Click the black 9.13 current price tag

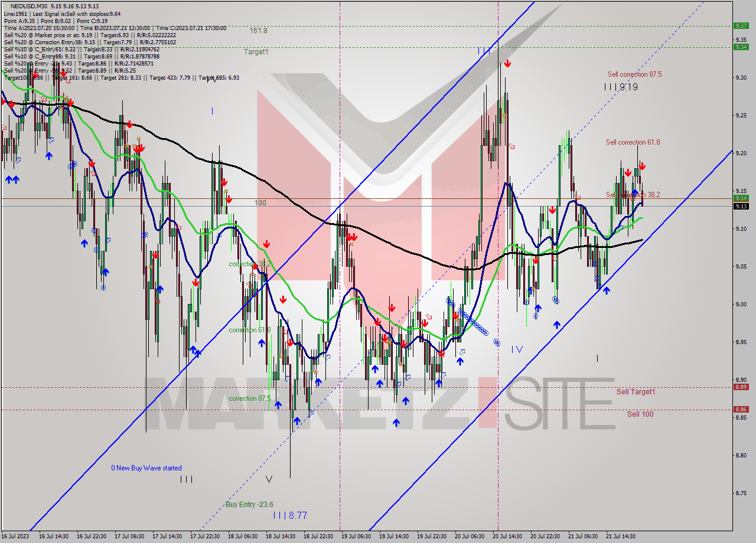click(741, 206)
